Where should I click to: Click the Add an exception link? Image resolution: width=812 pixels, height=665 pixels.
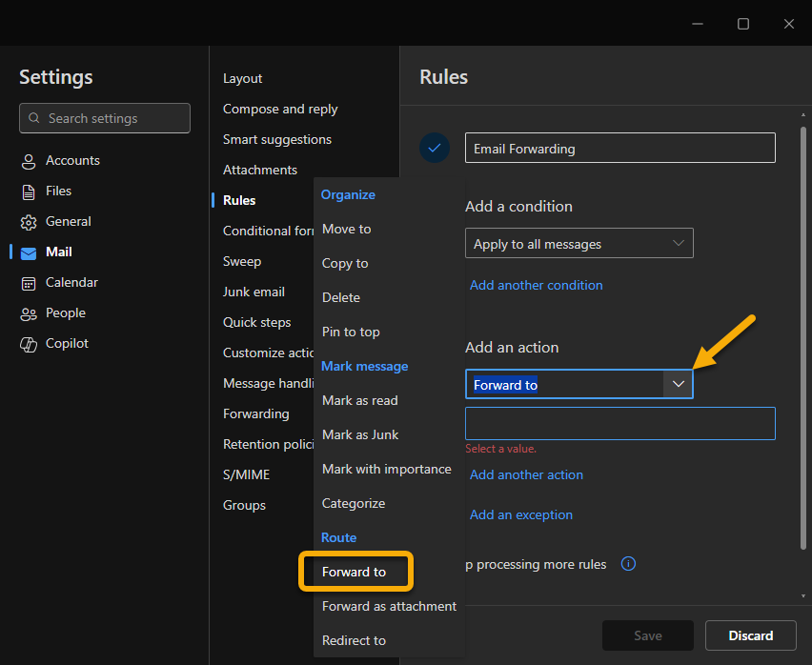[520, 514]
